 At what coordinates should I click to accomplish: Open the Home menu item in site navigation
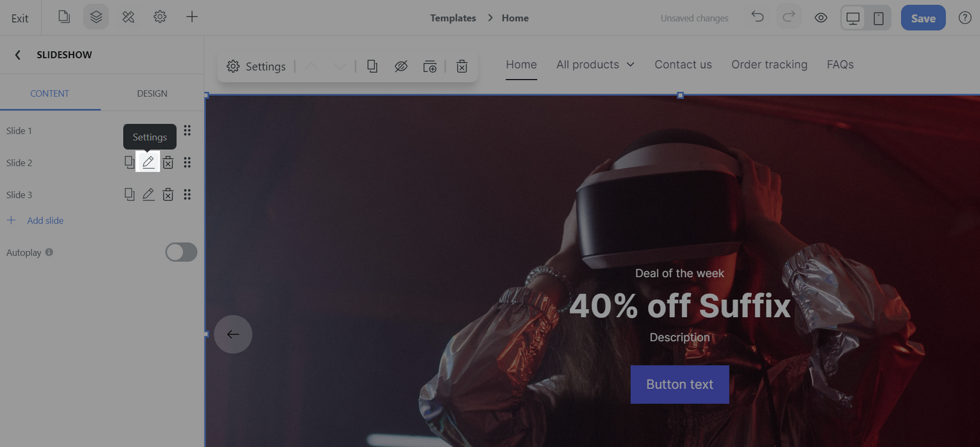pyautogui.click(x=521, y=64)
